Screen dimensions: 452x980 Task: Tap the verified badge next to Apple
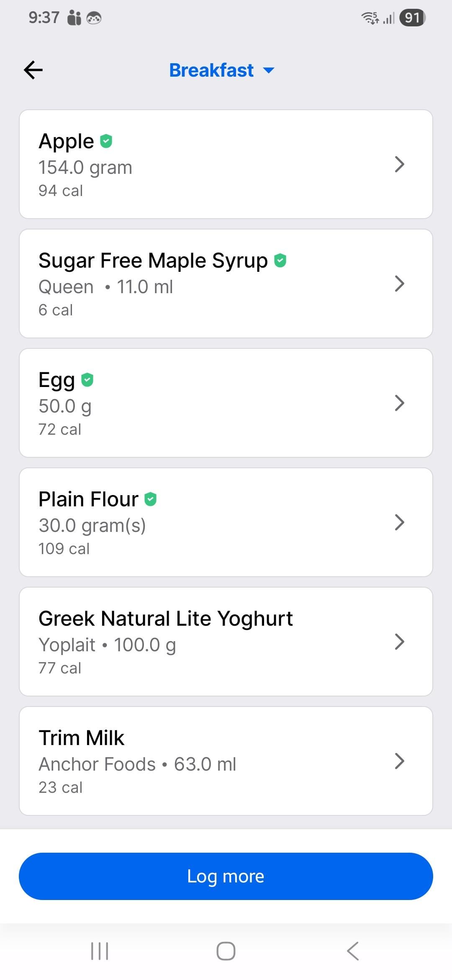click(106, 141)
